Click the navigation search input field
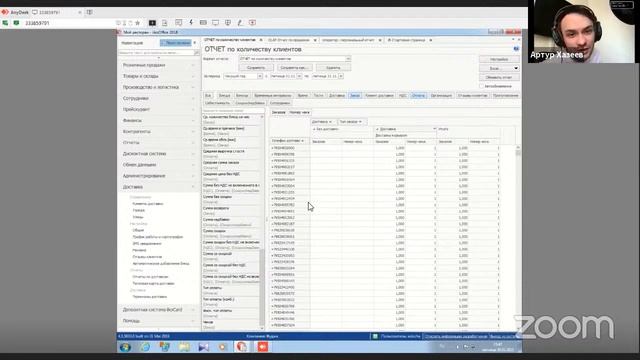This screenshot has width=640, height=360. point(156,53)
